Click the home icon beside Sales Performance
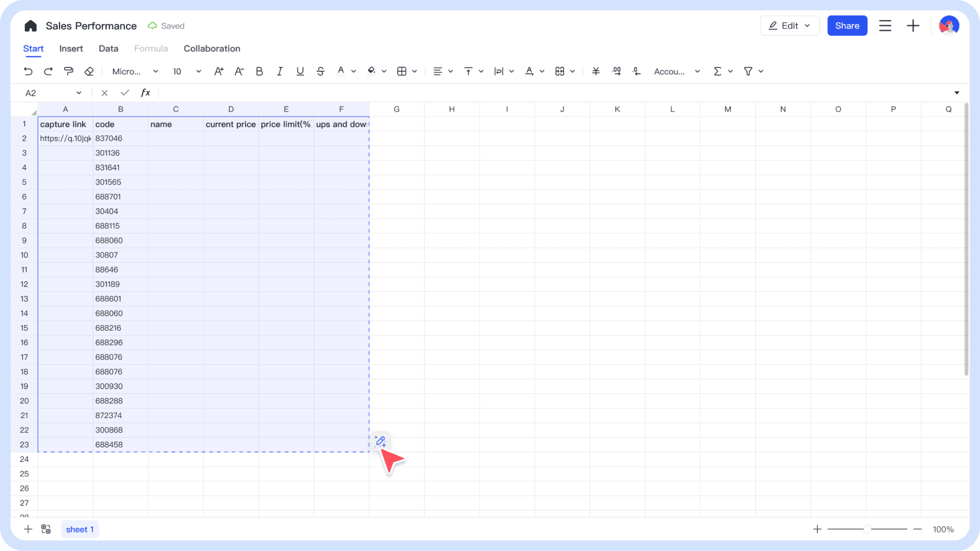980x551 pixels. coord(31,26)
